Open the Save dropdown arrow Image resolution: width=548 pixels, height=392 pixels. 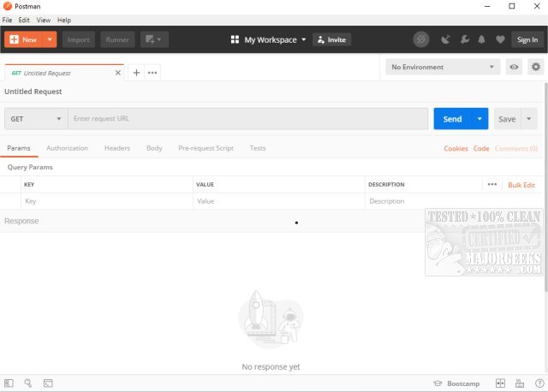[x=529, y=119]
